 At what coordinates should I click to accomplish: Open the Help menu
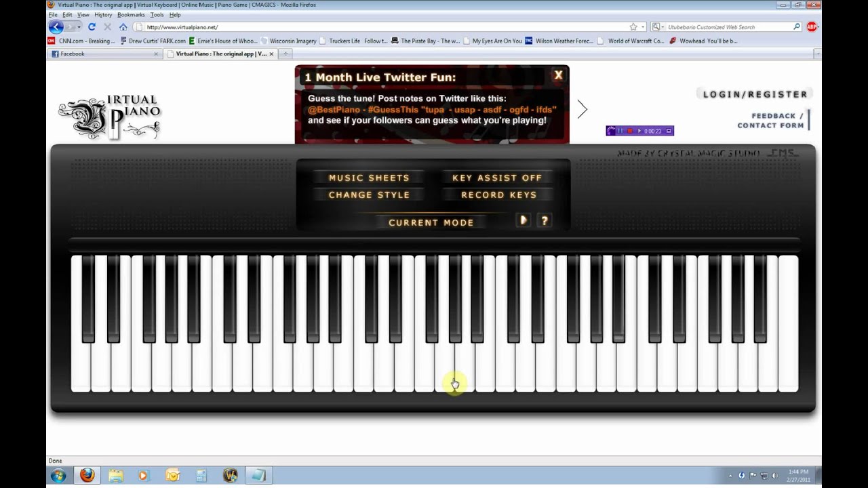coord(175,14)
